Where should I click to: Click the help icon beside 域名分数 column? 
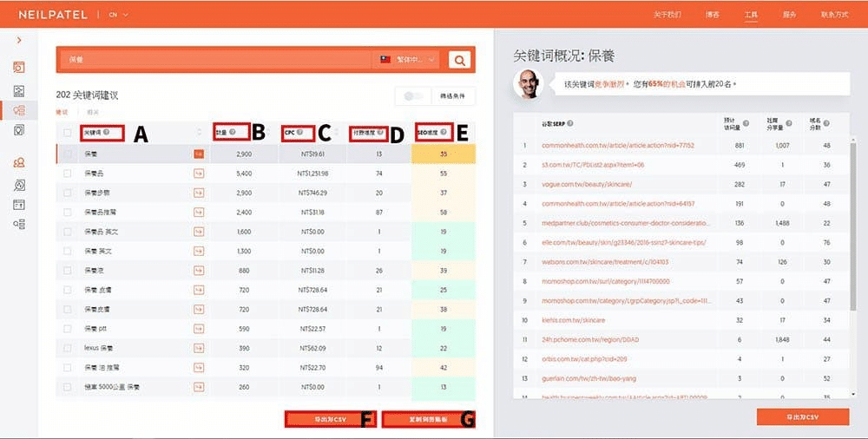(826, 123)
